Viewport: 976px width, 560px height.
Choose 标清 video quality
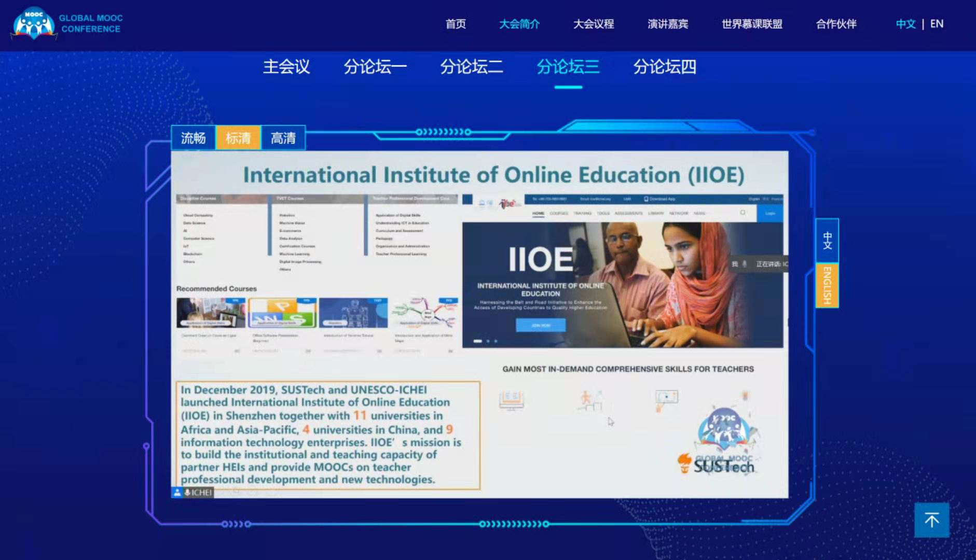[x=238, y=138]
